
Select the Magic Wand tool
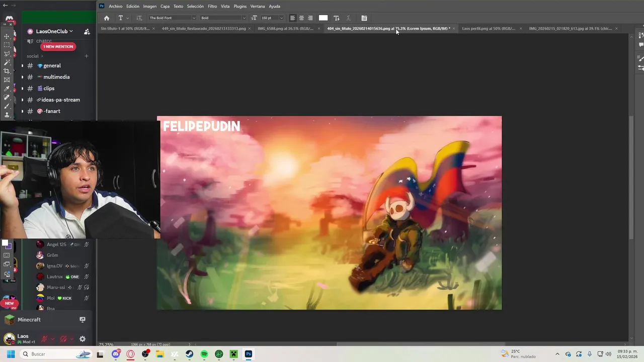click(x=7, y=62)
